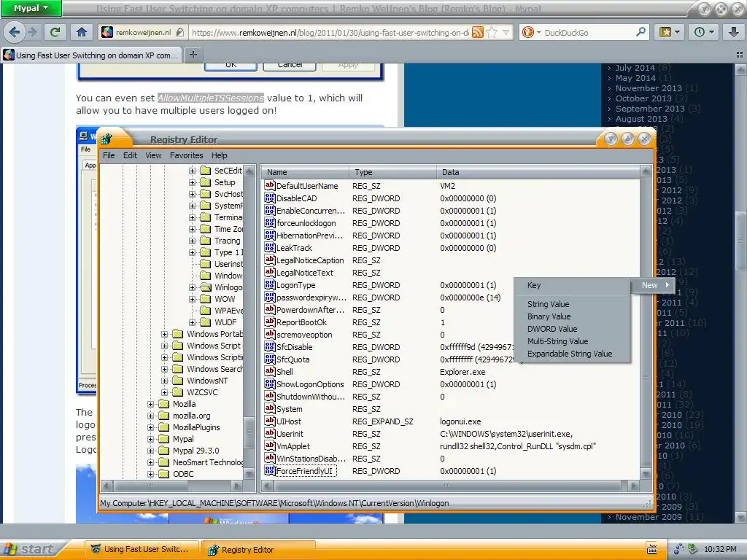Select the DefaultUserName value icon
The image size is (747, 560).
(270, 185)
